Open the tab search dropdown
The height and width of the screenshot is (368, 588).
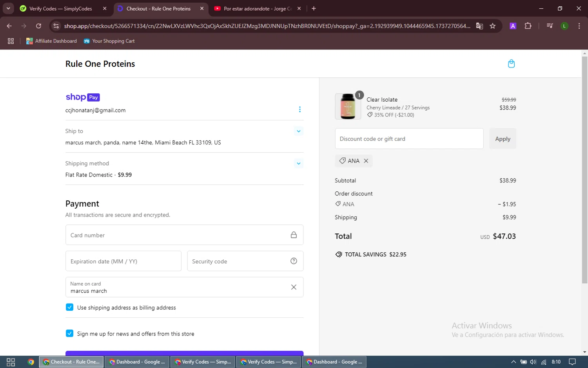coord(8,9)
